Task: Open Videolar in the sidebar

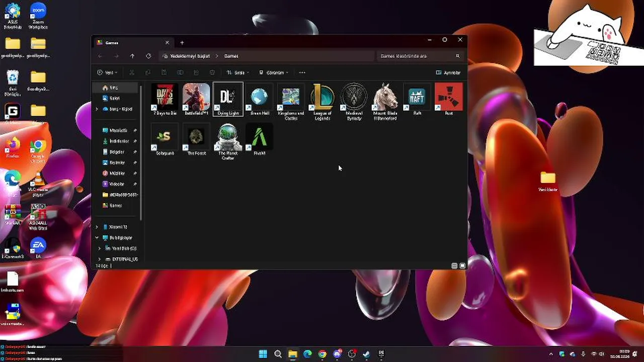Action: click(x=118, y=184)
